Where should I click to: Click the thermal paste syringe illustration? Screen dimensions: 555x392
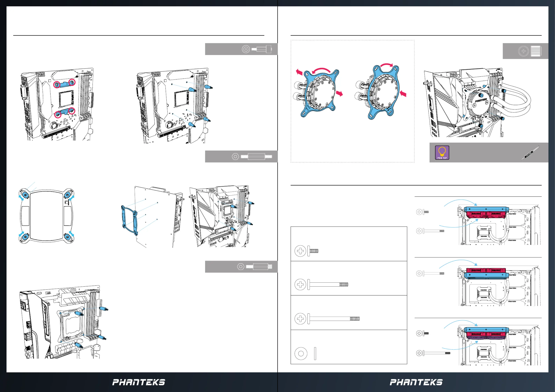pos(531,153)
